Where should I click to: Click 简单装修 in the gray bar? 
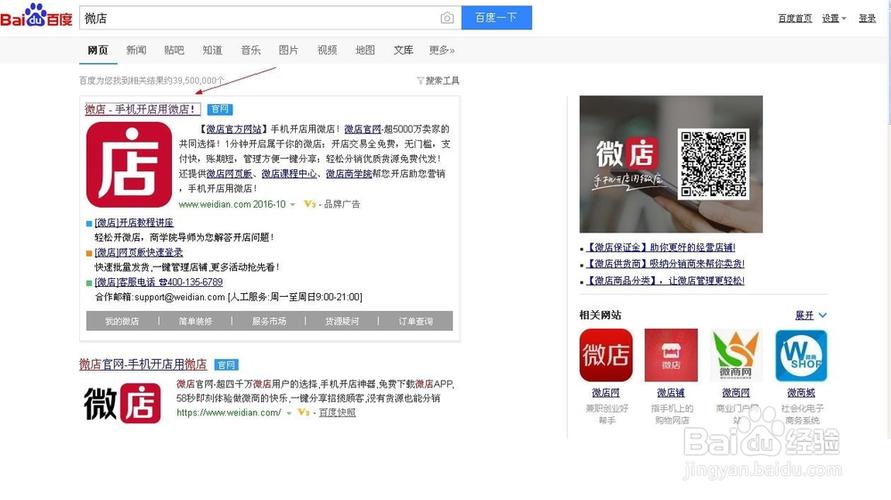tap(195, 321)
